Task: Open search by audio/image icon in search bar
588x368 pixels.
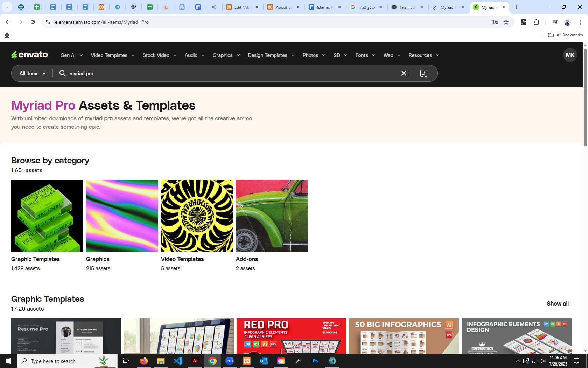Action: (423, 73)
